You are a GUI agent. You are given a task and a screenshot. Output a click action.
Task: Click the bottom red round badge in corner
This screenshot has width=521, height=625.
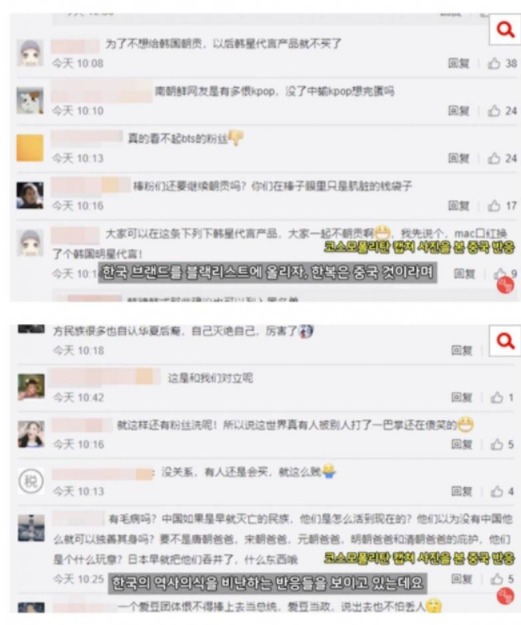point(505,596)
